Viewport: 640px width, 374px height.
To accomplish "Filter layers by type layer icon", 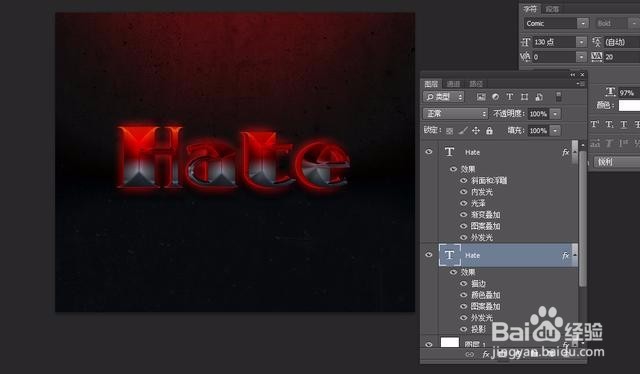I will tap(509, 97).
